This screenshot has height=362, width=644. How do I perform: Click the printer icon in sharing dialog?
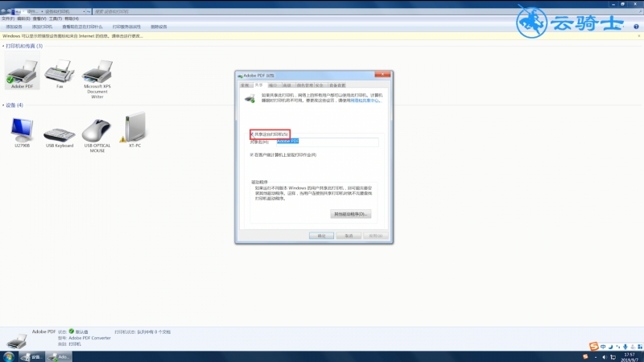click(250, 98)
